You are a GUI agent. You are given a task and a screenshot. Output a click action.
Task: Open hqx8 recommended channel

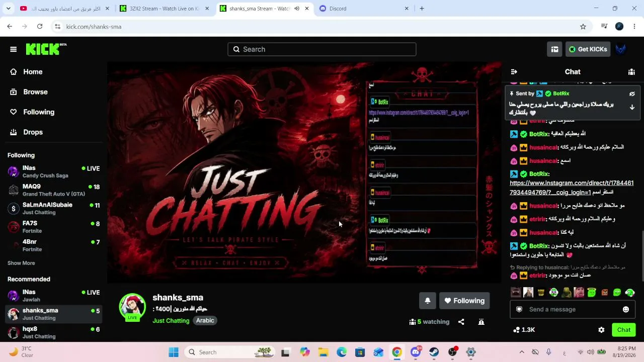pos(53,332)
